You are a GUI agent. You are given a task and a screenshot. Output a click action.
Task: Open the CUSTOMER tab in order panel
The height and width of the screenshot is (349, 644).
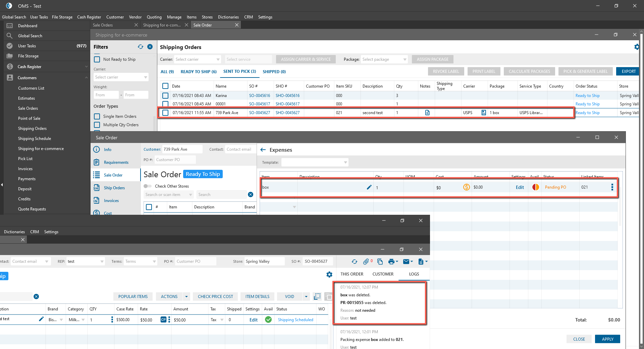tap(383, 274)
